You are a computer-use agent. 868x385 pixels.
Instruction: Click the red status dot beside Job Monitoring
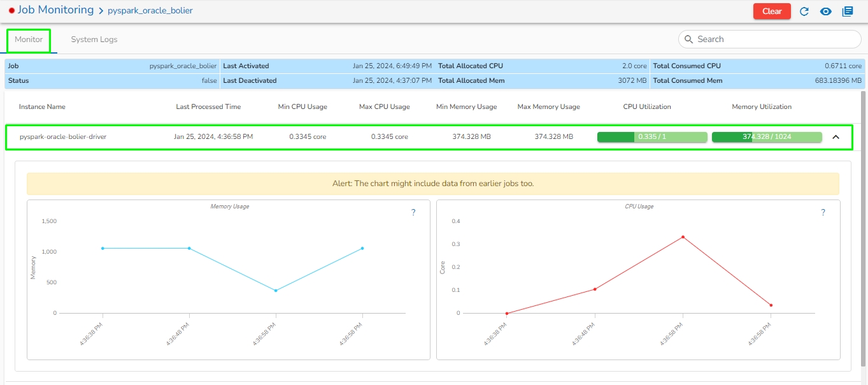coord(11,11)
